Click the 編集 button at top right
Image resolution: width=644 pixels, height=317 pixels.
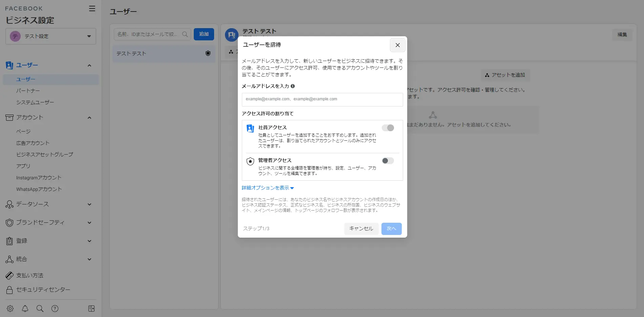pyautogui.click(x=622, y=35)
